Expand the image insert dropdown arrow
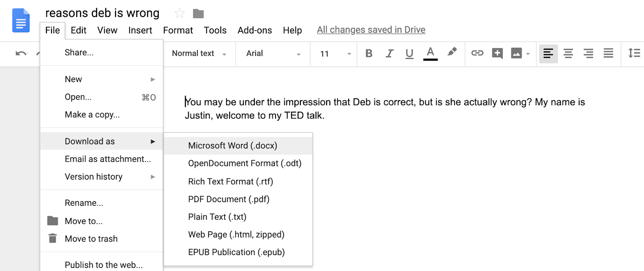This screenshot has width=644, height=271. point(528,54)
